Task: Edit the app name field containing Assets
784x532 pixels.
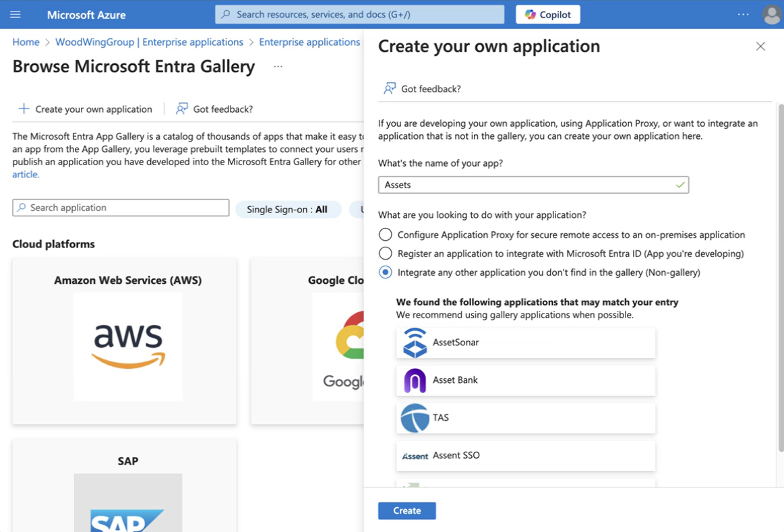Action: click(x=533, y=185)
